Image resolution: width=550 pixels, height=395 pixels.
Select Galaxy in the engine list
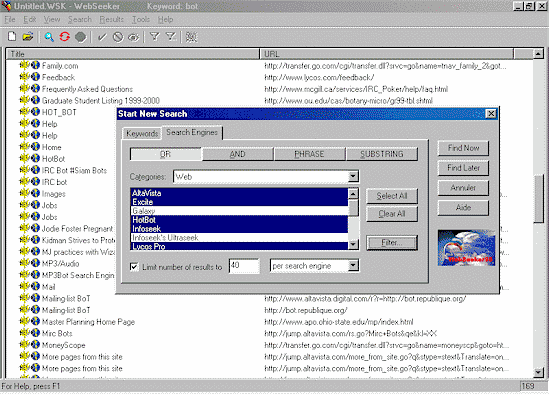(x=239, y=210)
